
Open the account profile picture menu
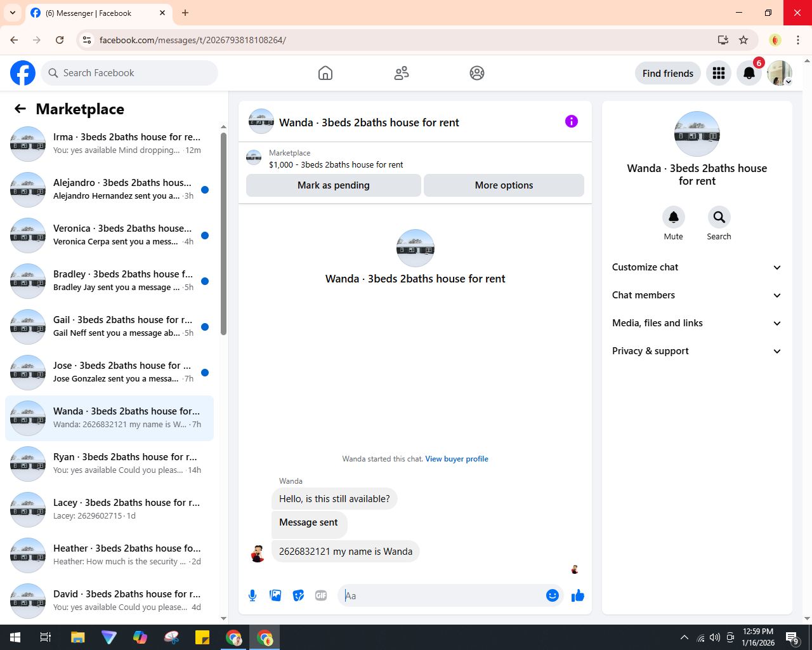pyautogui.click(x=780, y=73)
